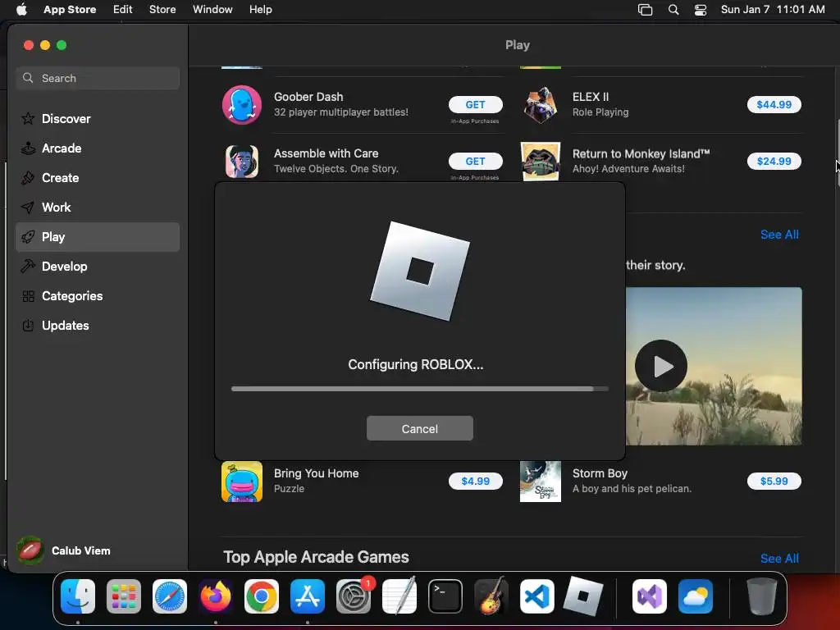Click the Roblox icon in the dock
This screenshot has width=840, height=630.
[x=583, y=596]
